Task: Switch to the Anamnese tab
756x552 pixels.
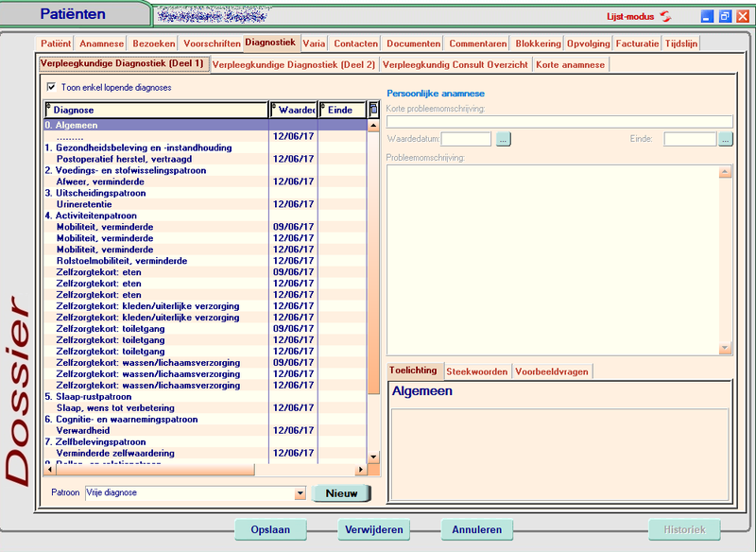Action: click(101, 43)
